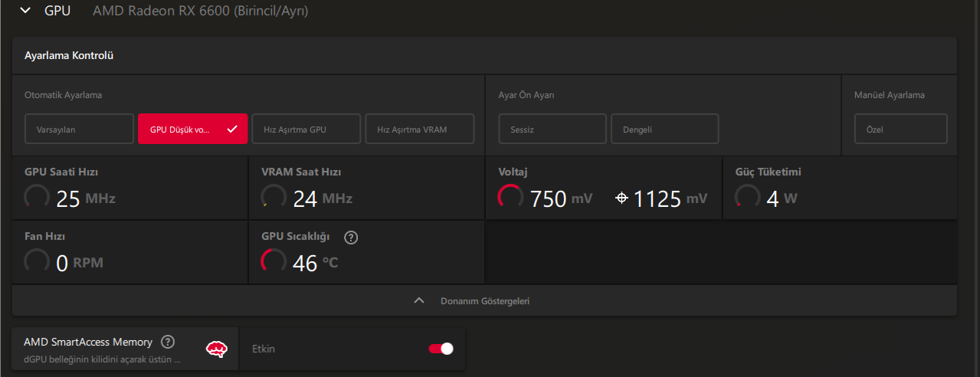Click the 46 °C temperature reading
Screen dimensions: 980x377
[x=316, y=264]
